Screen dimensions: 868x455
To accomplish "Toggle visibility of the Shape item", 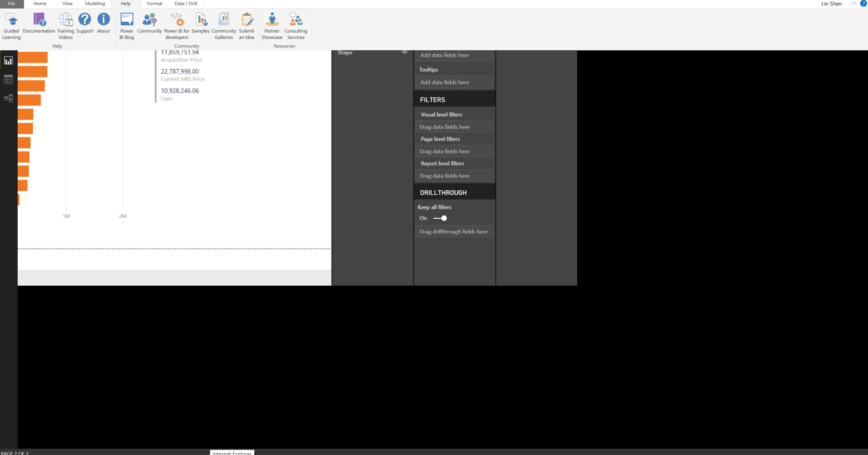I will coord(405,53).
